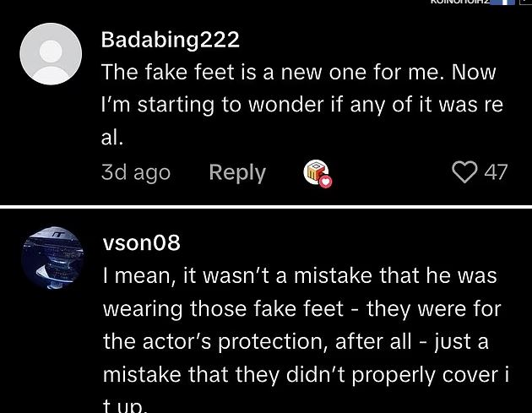The width and height of the screenshot is (532, 413).
Task: Click the small square icon in top-right corner
Action: [x=526, y=3]
